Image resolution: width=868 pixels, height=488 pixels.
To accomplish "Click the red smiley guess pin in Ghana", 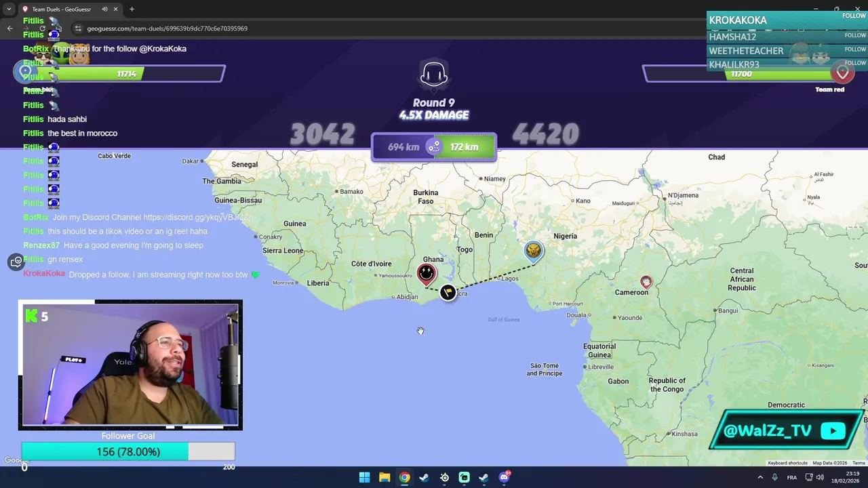I will 426,274.
